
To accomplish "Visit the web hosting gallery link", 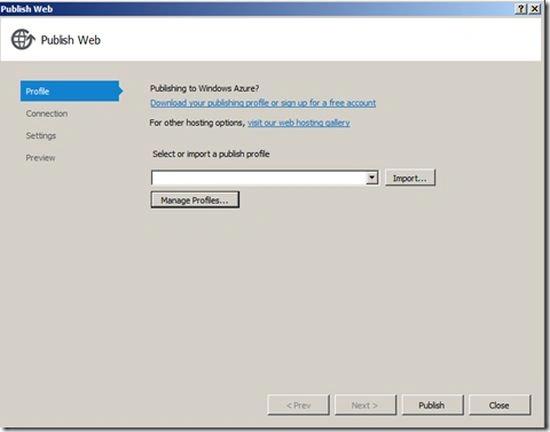I will tap(299, 123).
